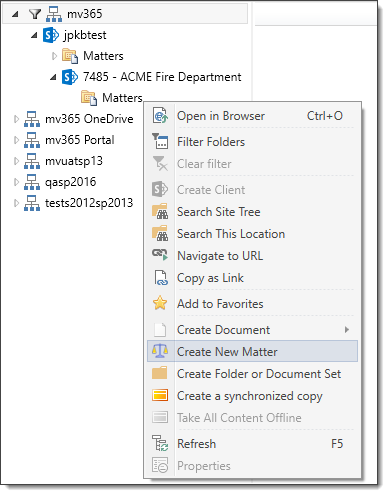Click the scales icon for Create New Matter
The image size is (388, 495).
click(160, 351)
